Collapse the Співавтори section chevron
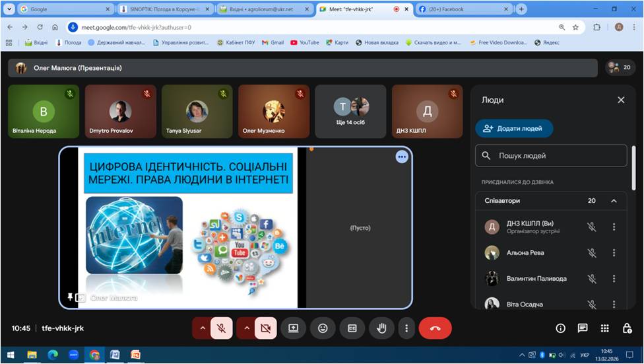644x364 pixels. (614, 201)
